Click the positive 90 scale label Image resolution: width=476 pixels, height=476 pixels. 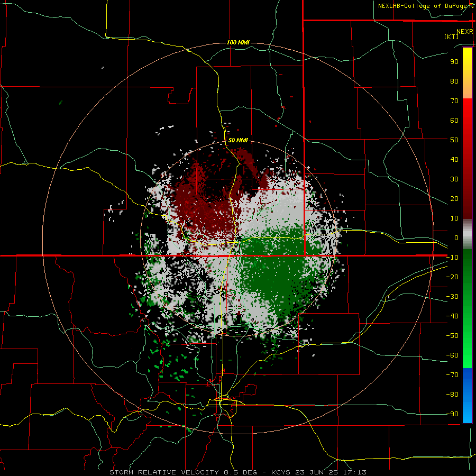(x=454, y=62)
